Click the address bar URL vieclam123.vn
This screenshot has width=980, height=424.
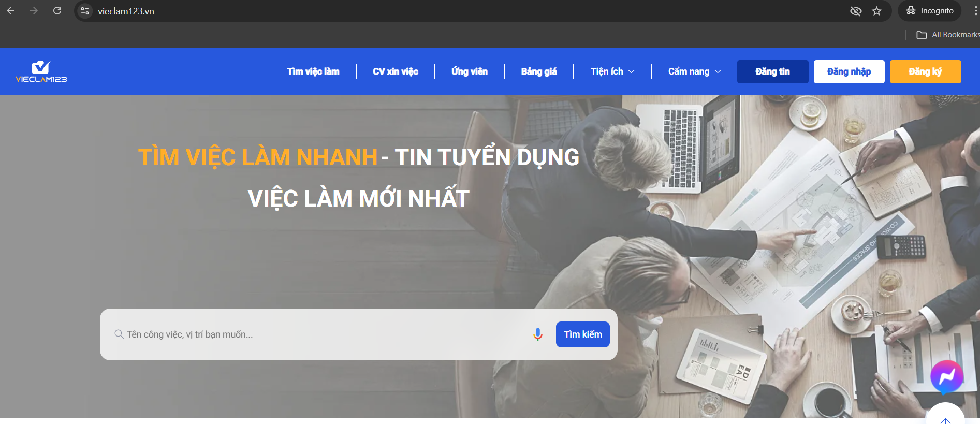tap(126, 11)
